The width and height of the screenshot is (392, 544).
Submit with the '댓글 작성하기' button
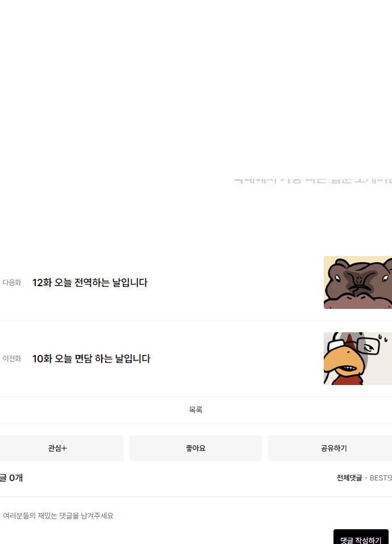pos(361,537)
